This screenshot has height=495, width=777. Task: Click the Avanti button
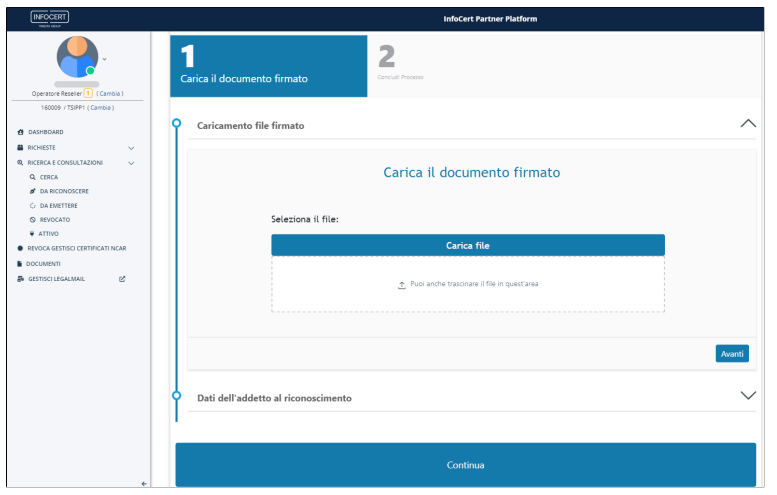tap(732, 354)
